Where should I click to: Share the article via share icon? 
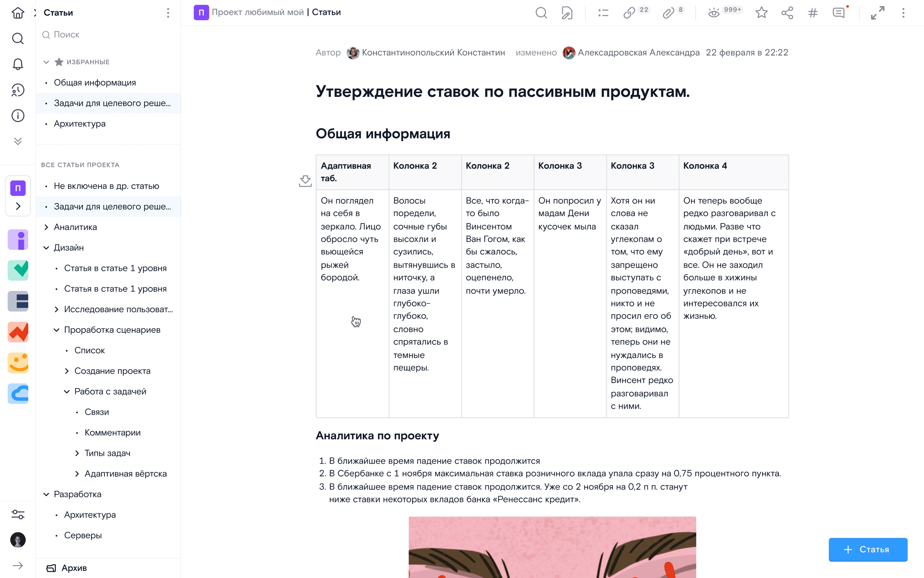[x=787, y=13]
